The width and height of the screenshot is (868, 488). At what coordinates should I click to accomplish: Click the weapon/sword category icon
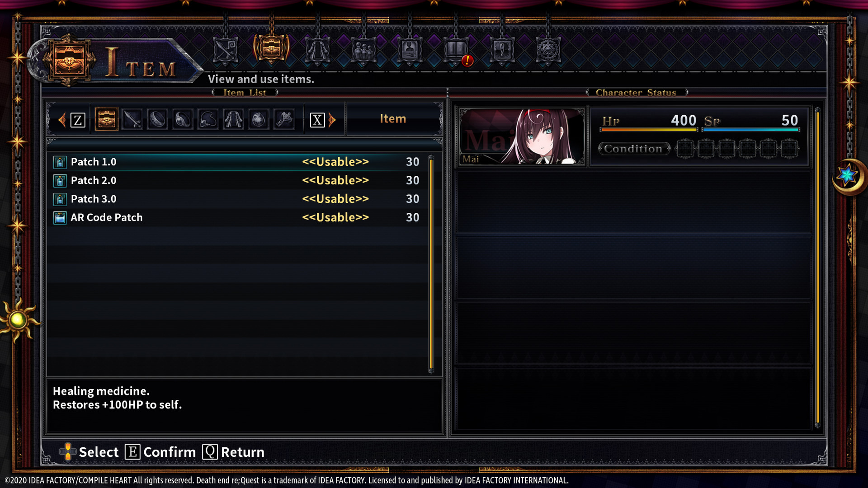132,119
